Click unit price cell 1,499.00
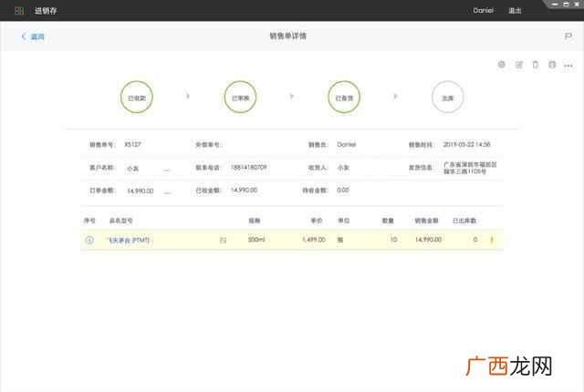Screen dimensions: 584x392 (x=314, y=240)
